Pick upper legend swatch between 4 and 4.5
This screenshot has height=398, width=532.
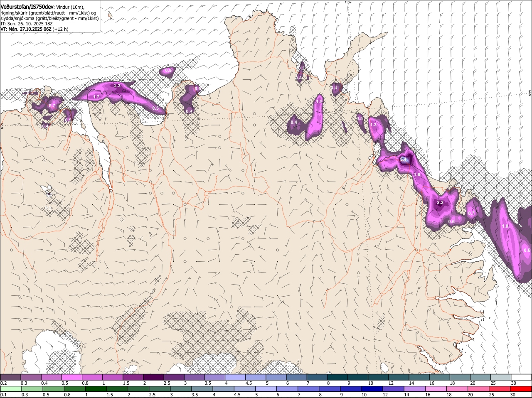tap(235, 377)
